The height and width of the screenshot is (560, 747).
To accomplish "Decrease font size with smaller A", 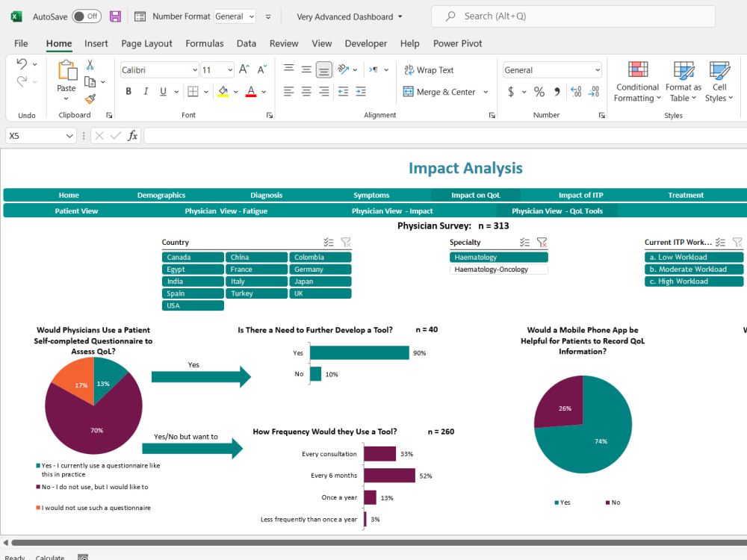I will point(262,69).
